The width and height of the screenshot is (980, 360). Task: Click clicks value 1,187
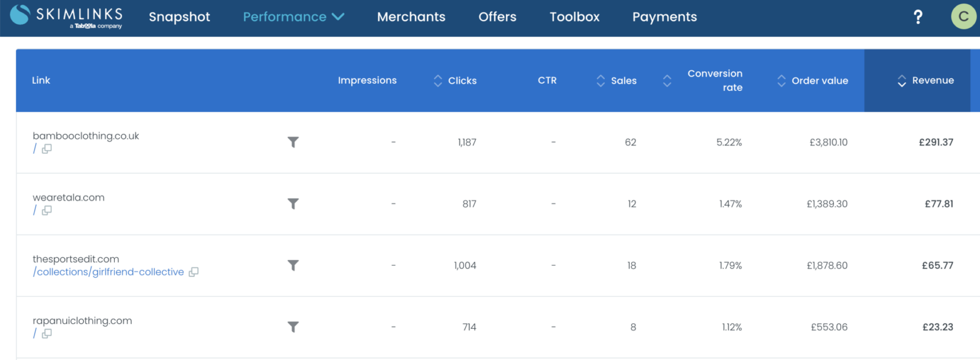467,142
